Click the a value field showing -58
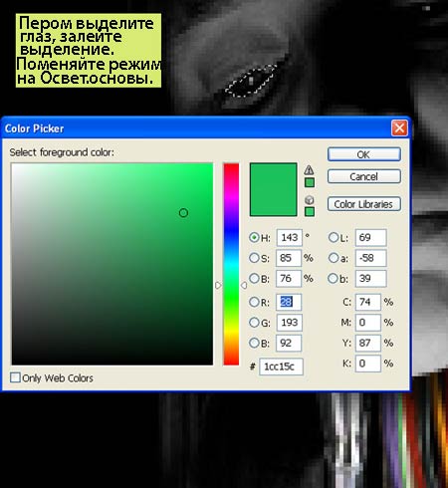Screen dimensions: 448x488 [x=370, y=258]
